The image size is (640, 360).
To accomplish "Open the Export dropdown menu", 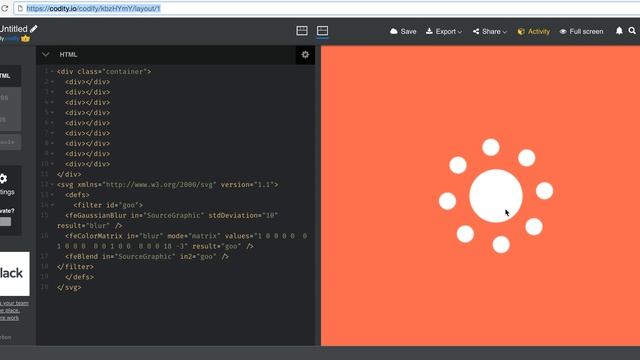I will coord(444,31).
